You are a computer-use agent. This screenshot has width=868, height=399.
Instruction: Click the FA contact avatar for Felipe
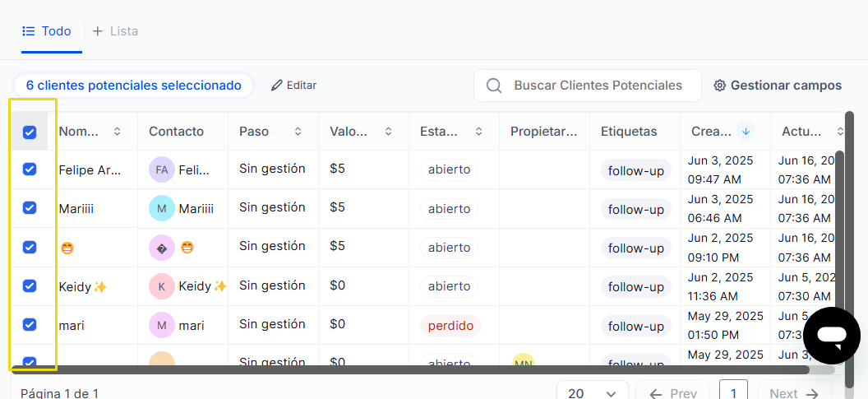pos(162,169)
